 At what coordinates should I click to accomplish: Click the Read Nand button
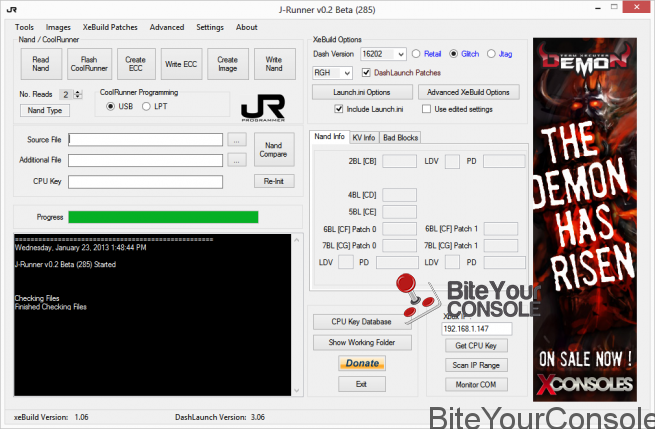(x=41, y=64)
